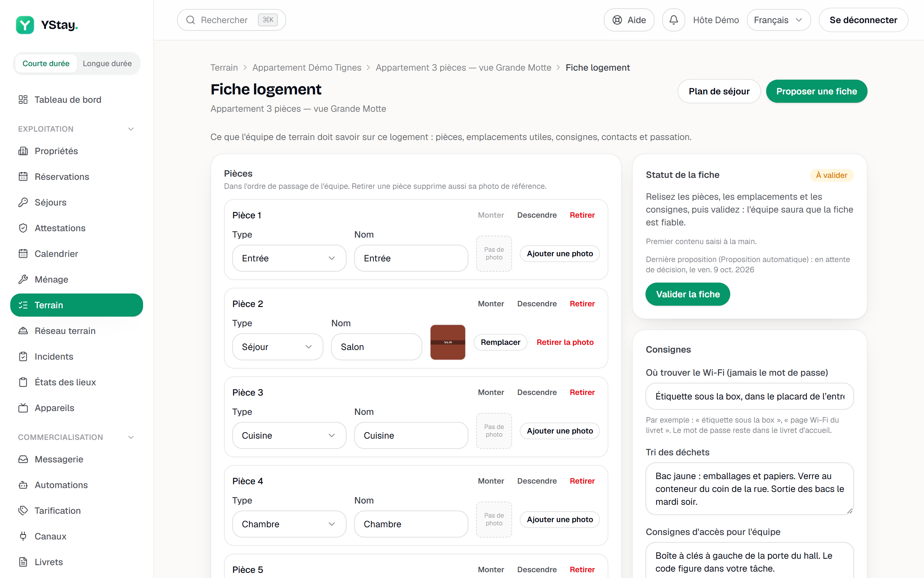Remove Pièce 2 with Retirer
The height and width of the screenshot is (578, 924).
tap(582, 304)
